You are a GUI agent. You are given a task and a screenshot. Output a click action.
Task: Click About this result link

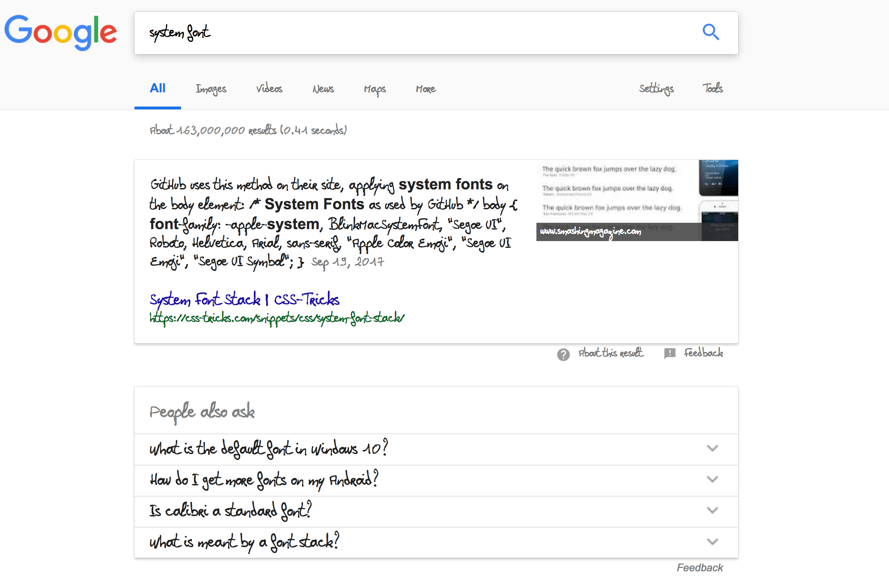611,353
